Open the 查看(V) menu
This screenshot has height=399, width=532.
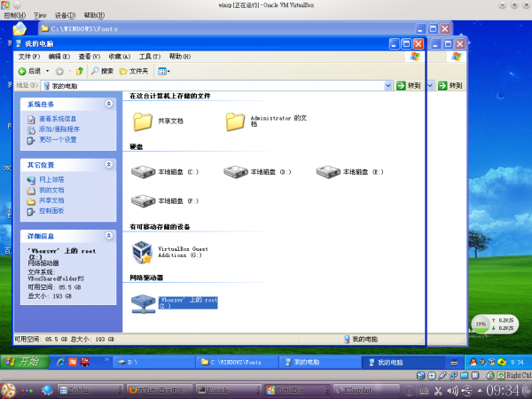(90, 57)
